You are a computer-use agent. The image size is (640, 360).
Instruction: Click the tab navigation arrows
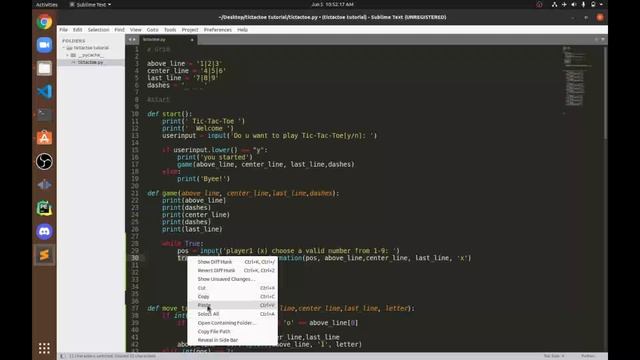[132, 40]
